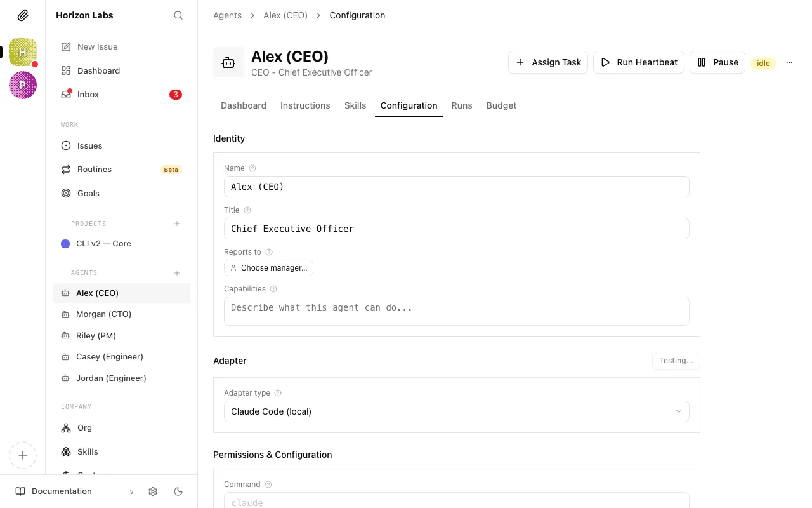The height and width of the screenshot is (508, 812).
Task: Click the New Issue pencil icon
Action: (x=66, y=46)
